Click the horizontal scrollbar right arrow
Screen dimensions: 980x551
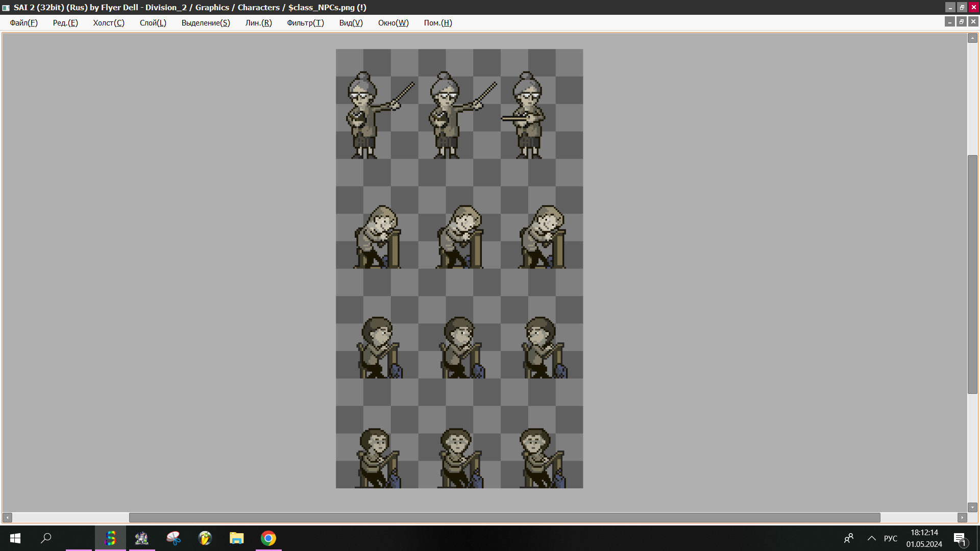(962, 517)
